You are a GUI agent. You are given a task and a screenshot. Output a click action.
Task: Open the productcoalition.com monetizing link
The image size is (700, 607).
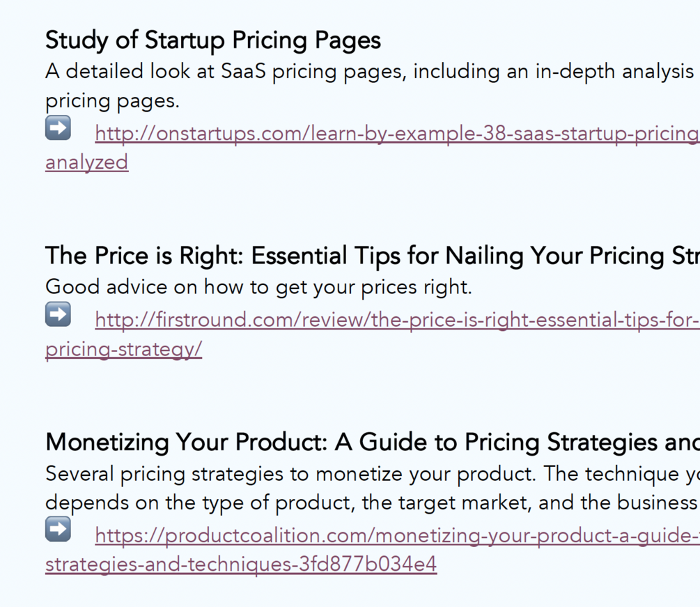(396, 535)
